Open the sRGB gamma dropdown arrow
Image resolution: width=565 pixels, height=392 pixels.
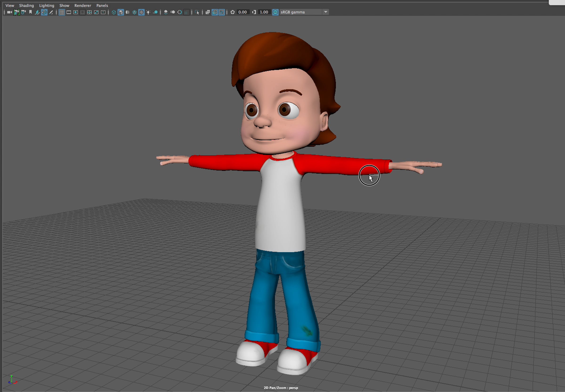326,12
